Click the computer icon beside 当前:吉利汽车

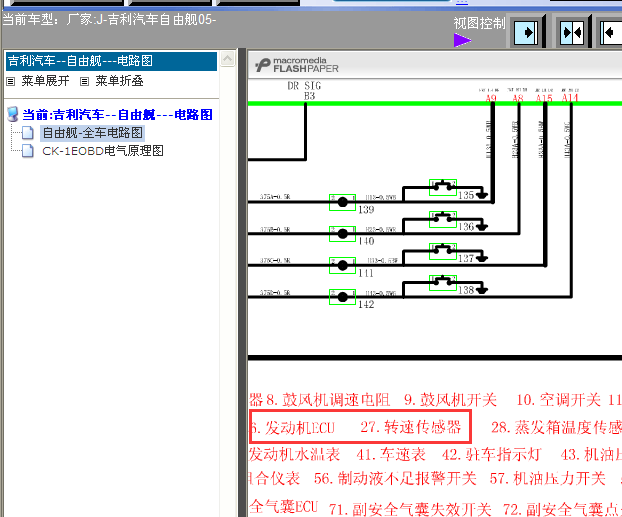pos(13,114)
